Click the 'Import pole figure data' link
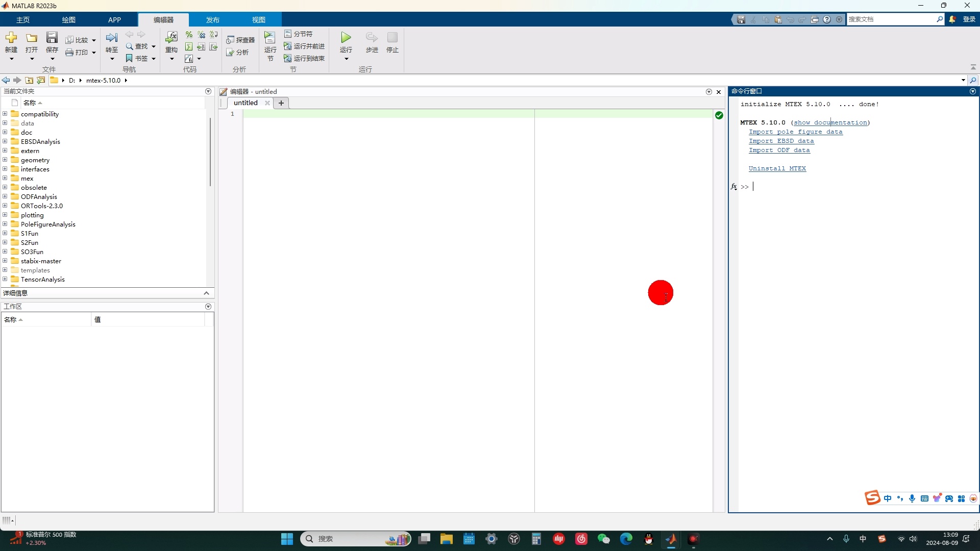 pyautogui.click(x=796, y=132)
